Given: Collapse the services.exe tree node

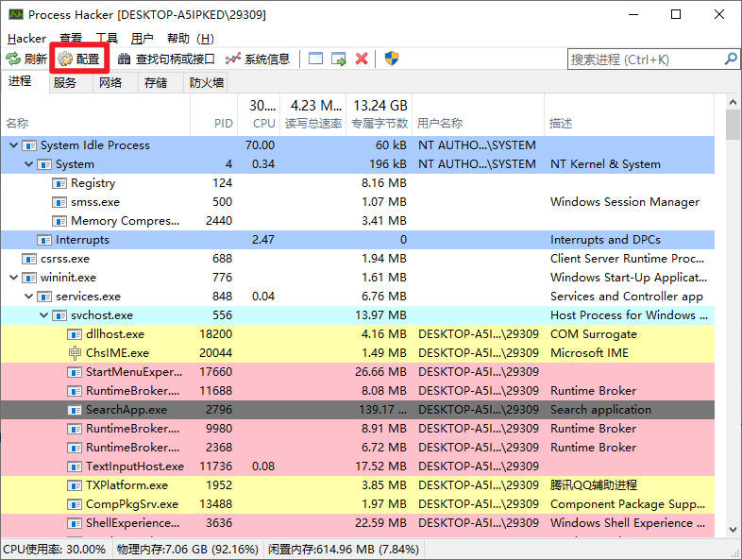Looking at the screenshot, I should coord(28,297).
